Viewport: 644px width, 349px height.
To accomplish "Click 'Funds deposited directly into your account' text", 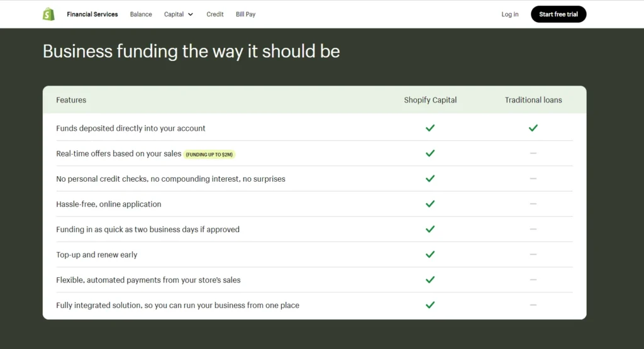I will pyautogui.click(x=131, y=128).
